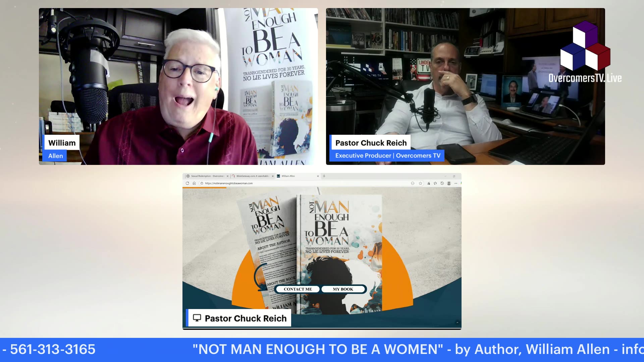Click the MY BOOK button
The width and height of the screenshot is (644, 362).
click(343, 289)
